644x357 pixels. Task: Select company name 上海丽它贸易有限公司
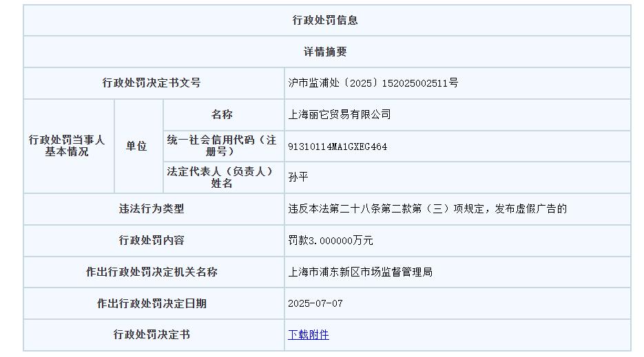(340, 114)
